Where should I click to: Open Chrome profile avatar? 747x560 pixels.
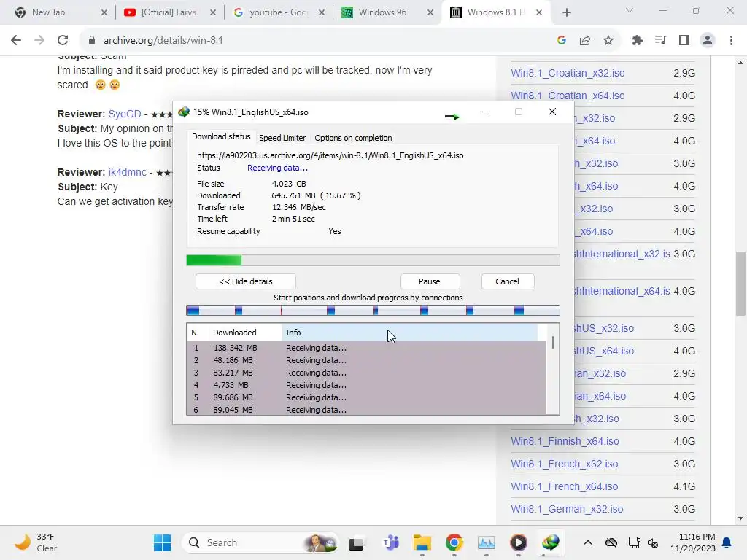(x=708, y=41)
